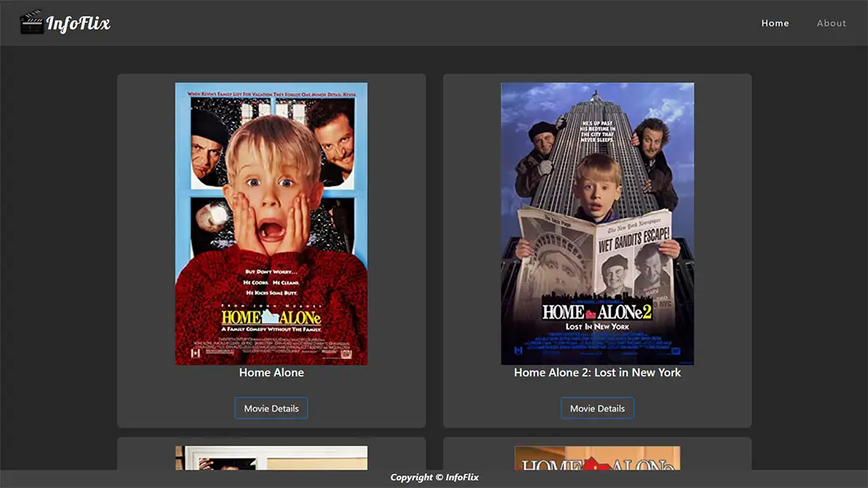Click the 'Copyright © InfoFlix' footer text
The width and height of the screenshot is (868, 488).
(434, 477)
